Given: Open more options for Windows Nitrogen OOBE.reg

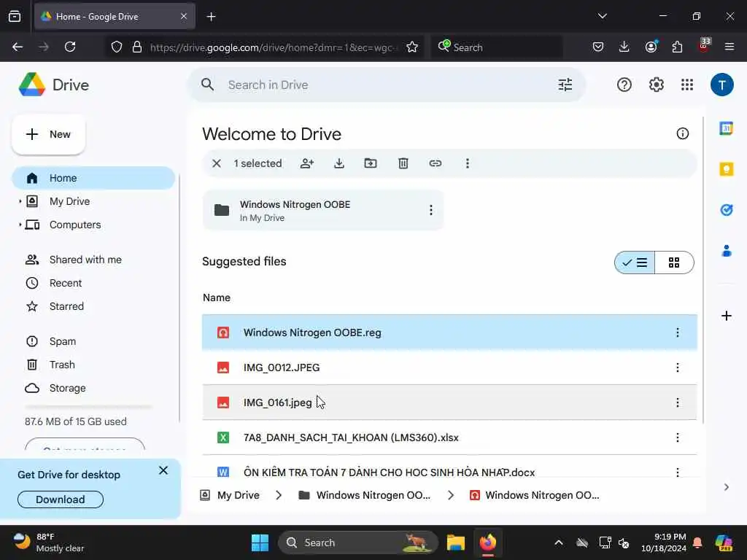Looking at the screenshot, I should (677, 332).
